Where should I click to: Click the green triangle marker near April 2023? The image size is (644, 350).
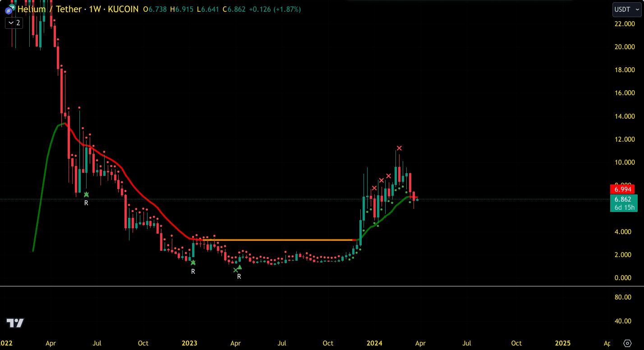[240, 267]
